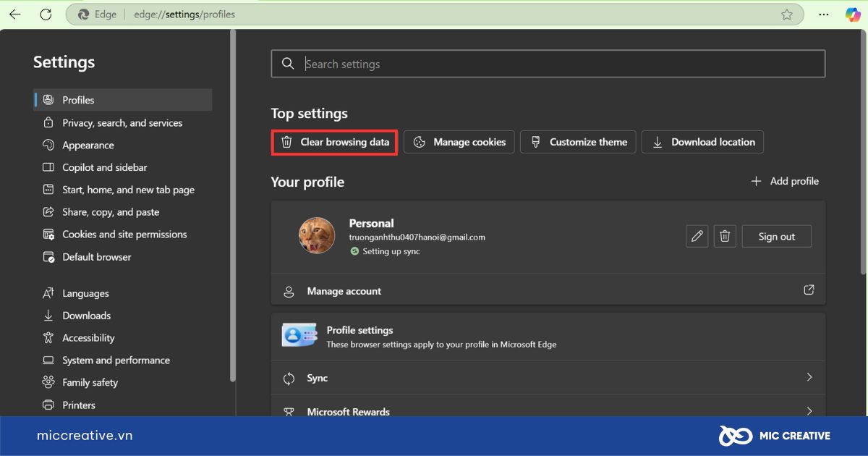
Task: Click the Start, home, and new tab icon
Action: 48,190
